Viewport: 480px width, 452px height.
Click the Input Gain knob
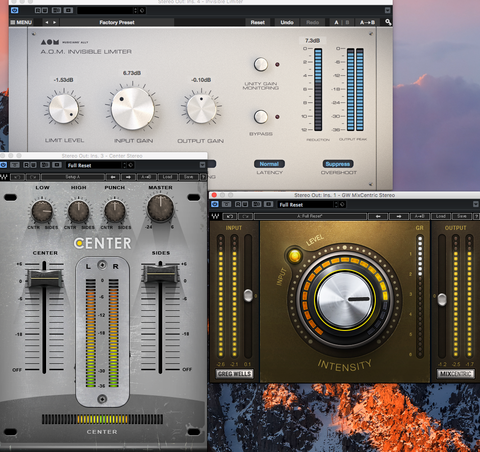133,108
